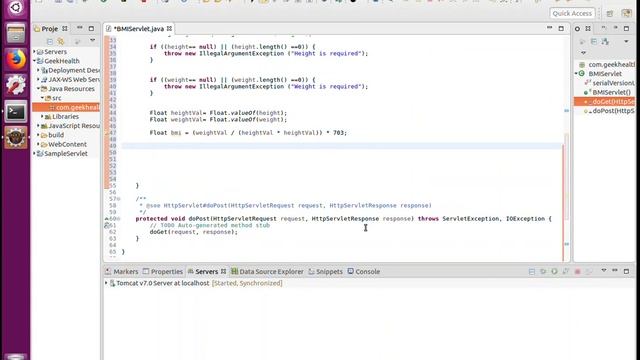Maximize the Servers panel

tap(626, 271)
